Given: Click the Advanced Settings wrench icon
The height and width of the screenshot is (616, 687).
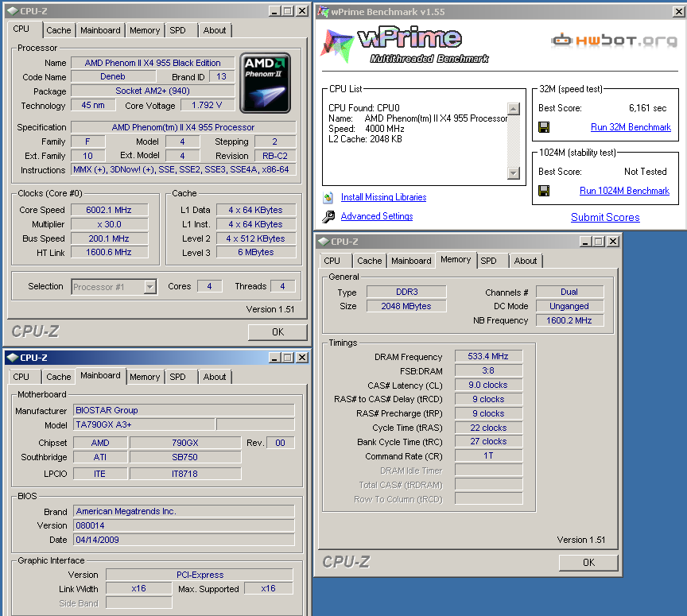Looking at the screenshot, I should tap(328, 216).
